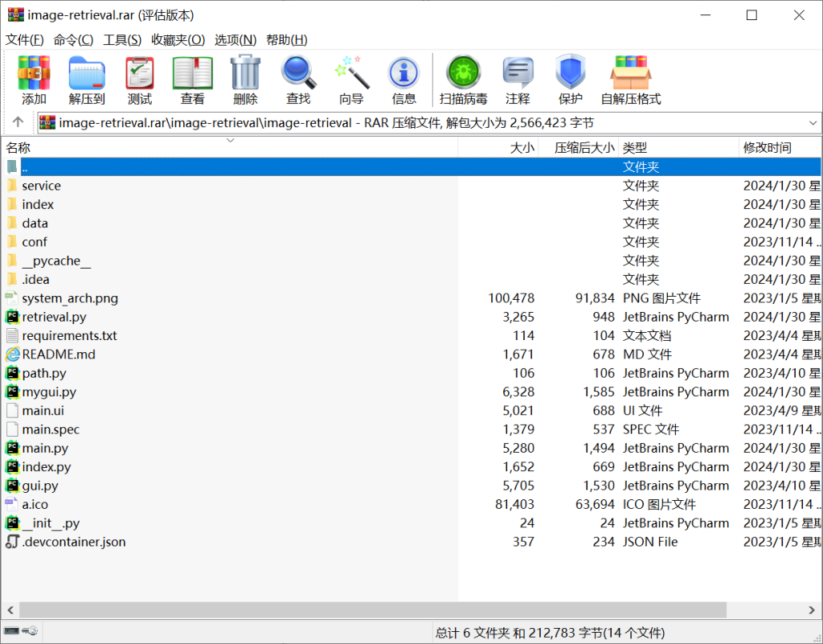This screenshot has width=823, height=644.
Task: Open the Find (查找) magnifier tool
Action: click(x=298, y=80)
